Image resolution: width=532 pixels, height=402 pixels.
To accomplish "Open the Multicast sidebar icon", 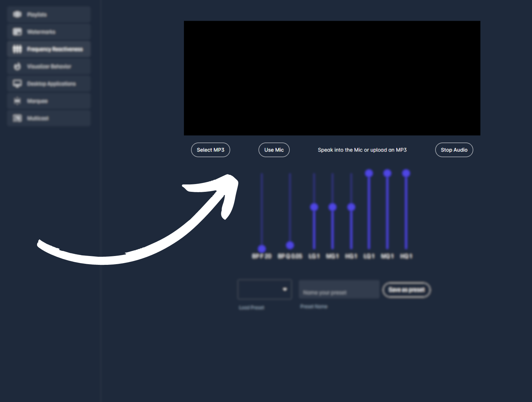I will [x=17, y=118].
